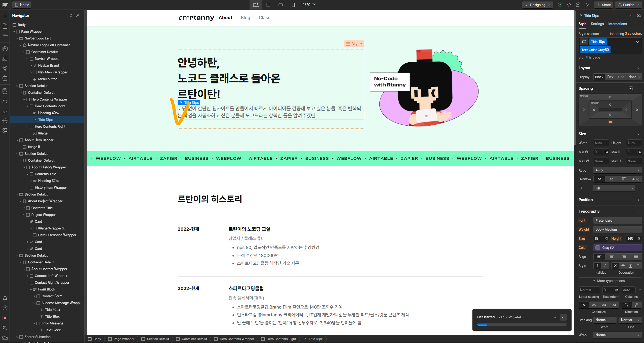Click the Blog nav link on canvas
644x343 pixels.
pyautogui.click(x=246, y=18)
